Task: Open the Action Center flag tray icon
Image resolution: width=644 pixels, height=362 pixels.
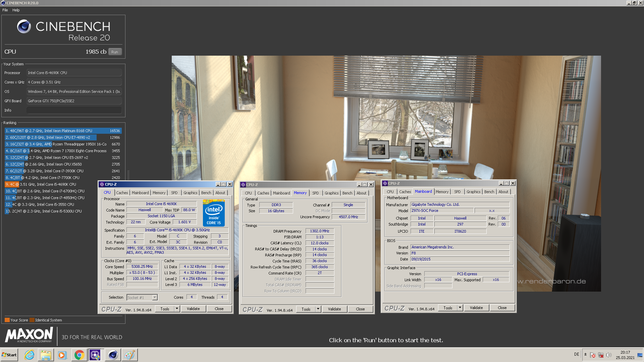Action: (x=593, y=355)
